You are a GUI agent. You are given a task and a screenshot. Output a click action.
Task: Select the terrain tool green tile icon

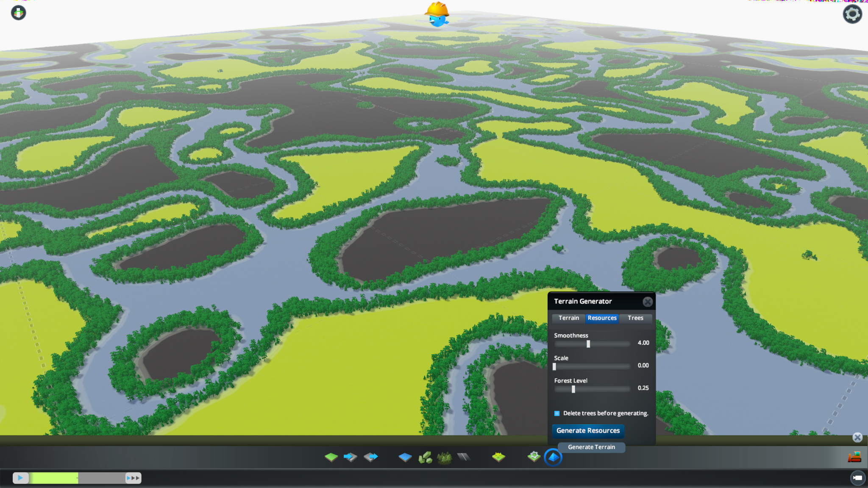pyautogui.click(x=331, y=457)
